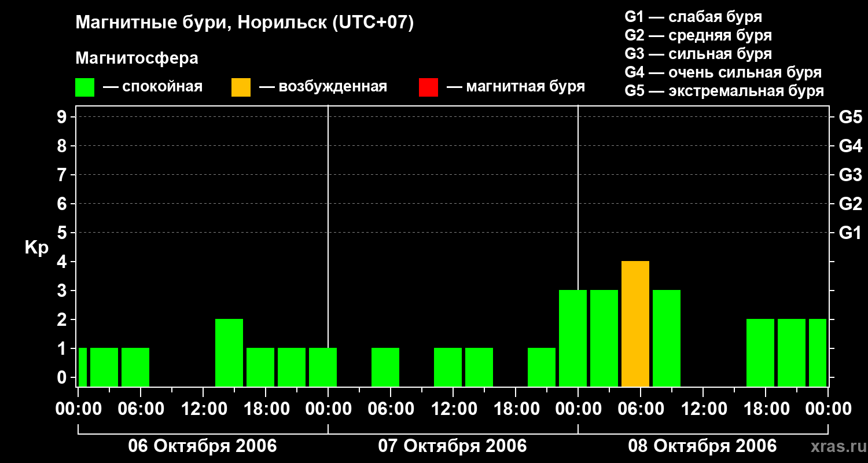Click the 06:00 time label for 07 Октября
This screenshot has height=463, width=868.
pos(391,409)
